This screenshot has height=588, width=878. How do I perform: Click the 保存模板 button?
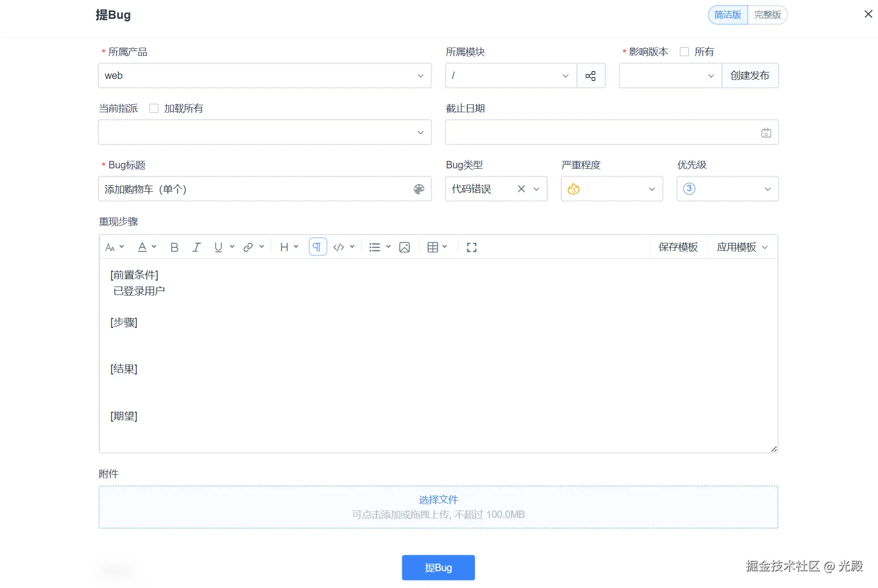tap(678, 247)
